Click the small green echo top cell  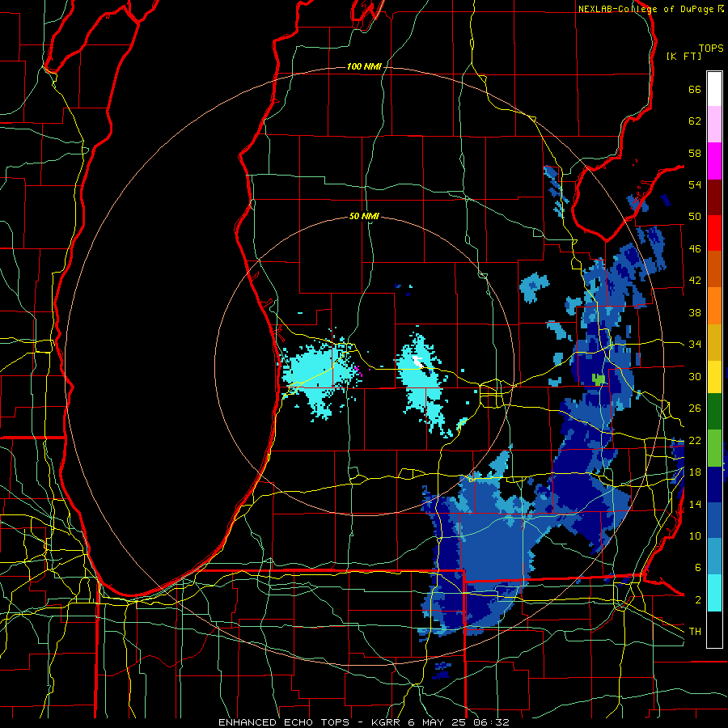[x=599, y=379]
